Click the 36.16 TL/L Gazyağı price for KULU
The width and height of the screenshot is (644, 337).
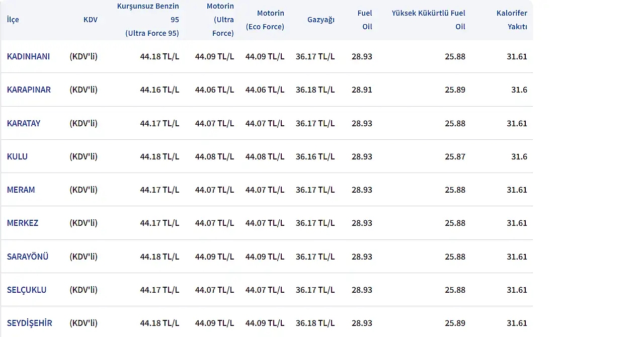[315, 156]
